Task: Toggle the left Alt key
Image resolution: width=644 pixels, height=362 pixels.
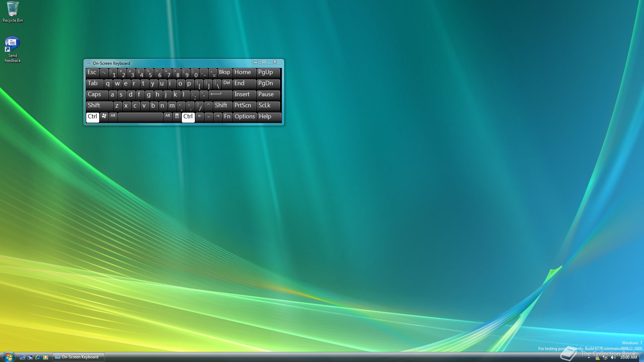Action: click(x=113, y=117)
